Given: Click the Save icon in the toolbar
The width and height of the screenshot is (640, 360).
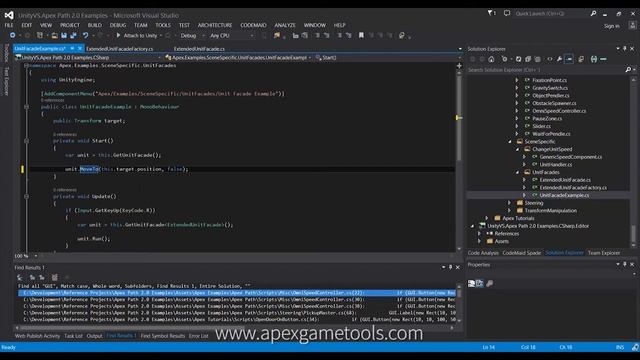Looking at the screenshot, I should [x=64, y=36].
